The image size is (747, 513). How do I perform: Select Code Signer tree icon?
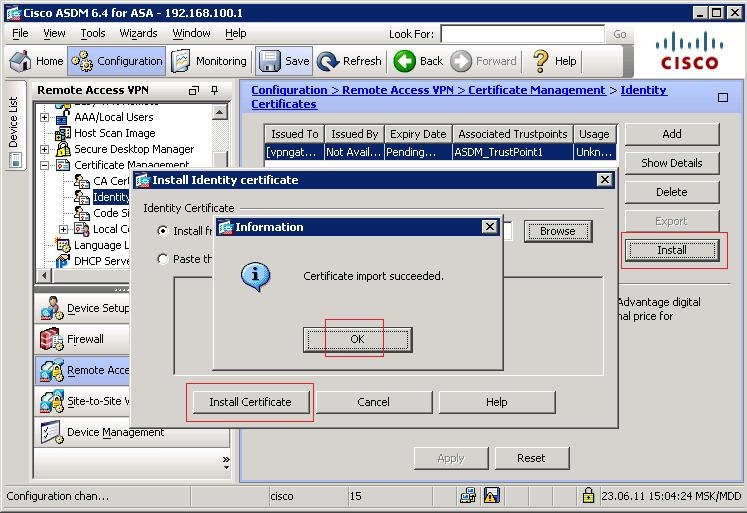(x=82, y=213)
